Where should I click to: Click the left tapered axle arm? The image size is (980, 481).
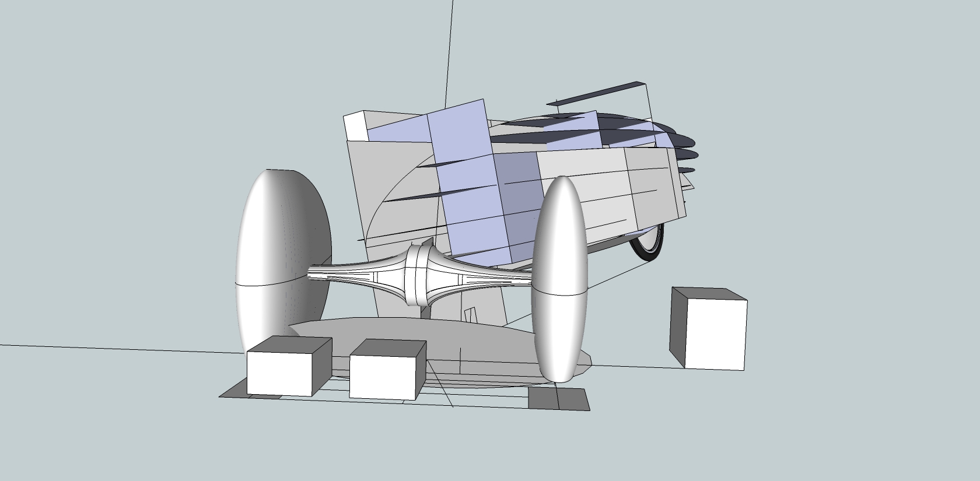point(356,274)
